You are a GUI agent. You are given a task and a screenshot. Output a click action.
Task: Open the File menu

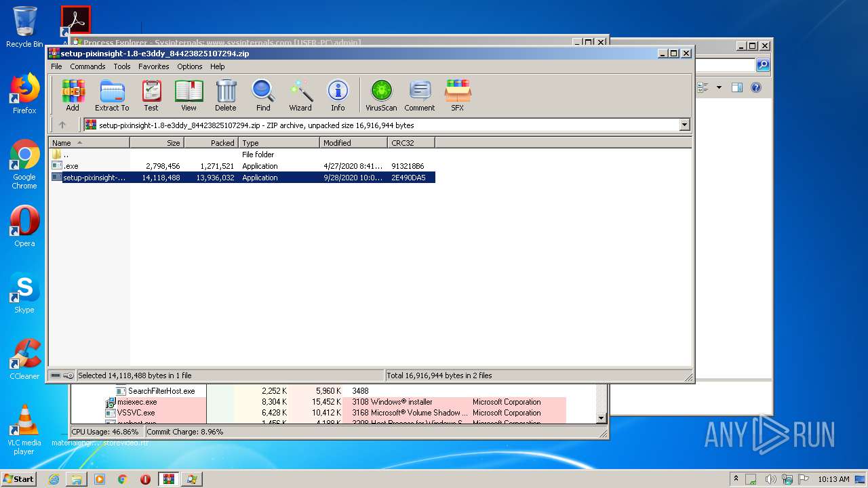coord(56,66)
